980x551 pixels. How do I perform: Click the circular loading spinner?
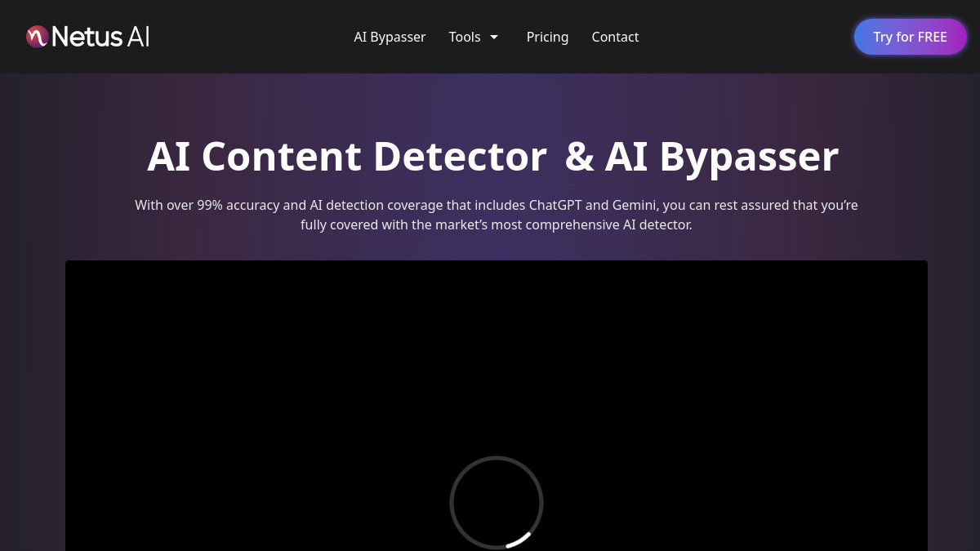497,502
